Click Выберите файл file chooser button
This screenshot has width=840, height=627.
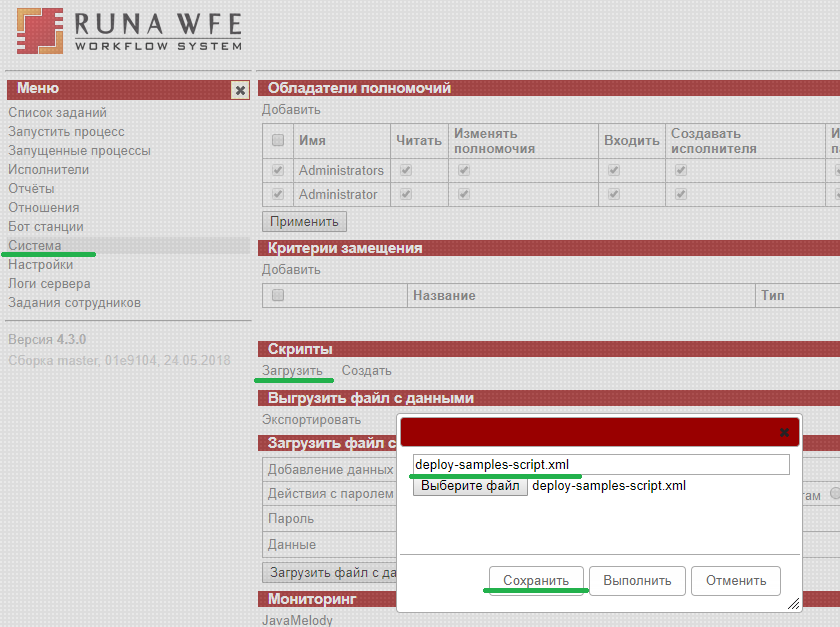pyautogui.click(x=470, y=487)
